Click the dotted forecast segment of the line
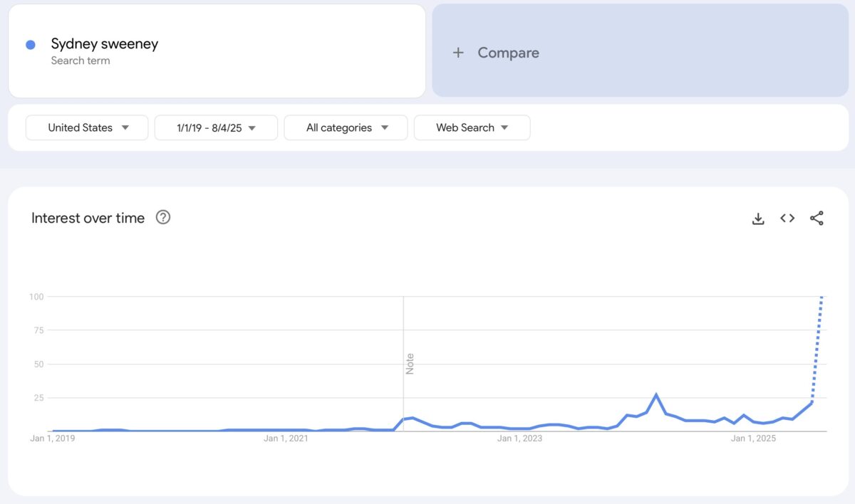 pyautogui.click(x=819, y=349)
